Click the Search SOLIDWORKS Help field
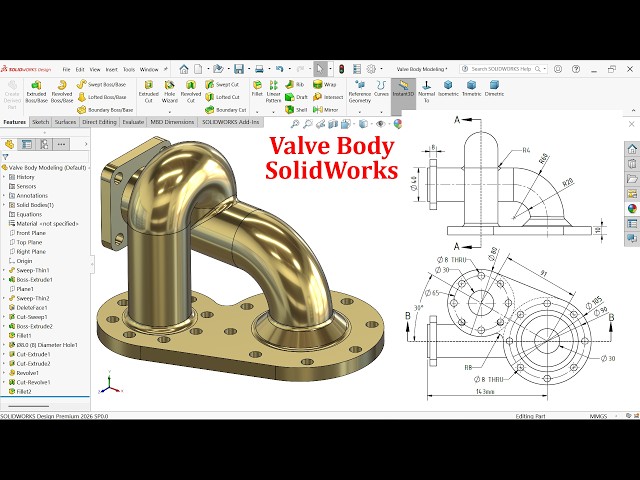 pyautogui.click(x=503, y=69)
